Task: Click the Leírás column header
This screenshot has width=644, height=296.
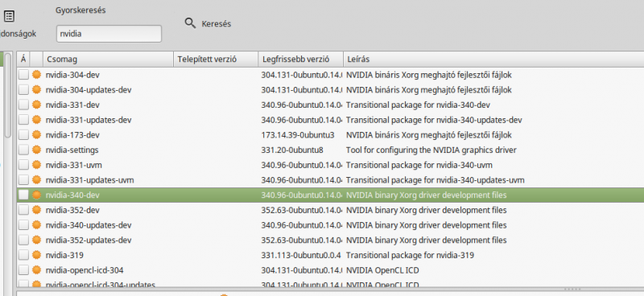Action: 493,59
